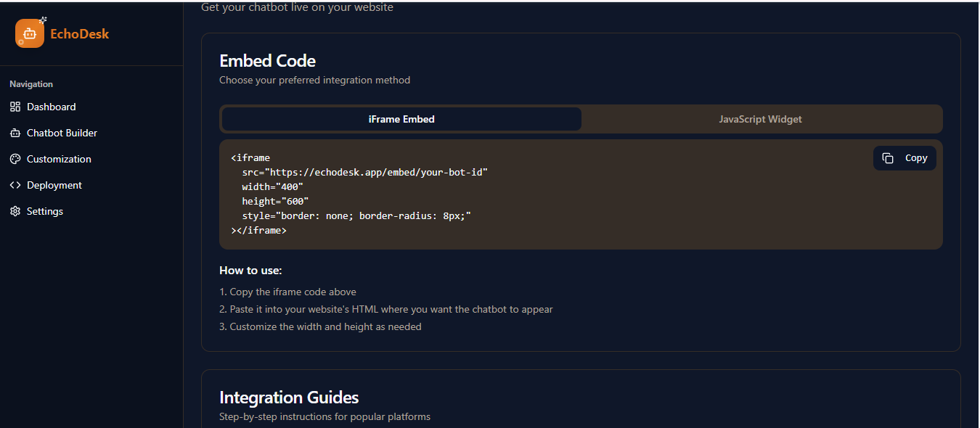This screenshot has height=428, width=980.
Task: Click the closing </iframe> tag line
Action: (x=259, y=230)
